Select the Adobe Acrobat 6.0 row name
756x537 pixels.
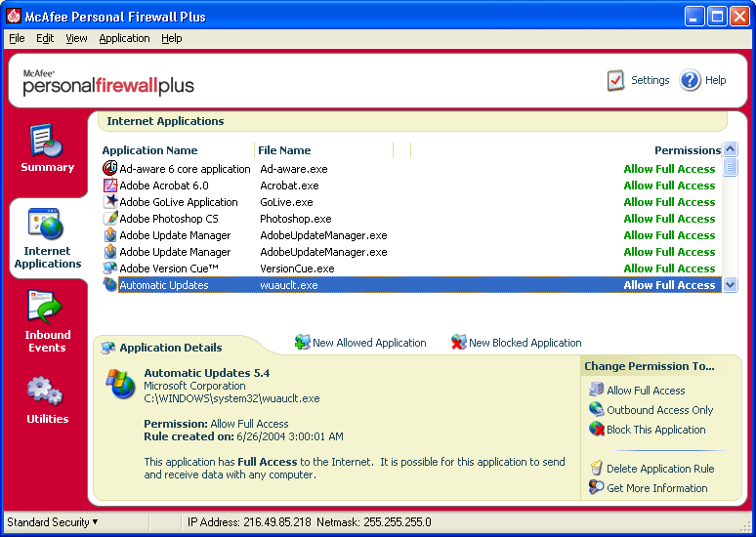(164, 186)
